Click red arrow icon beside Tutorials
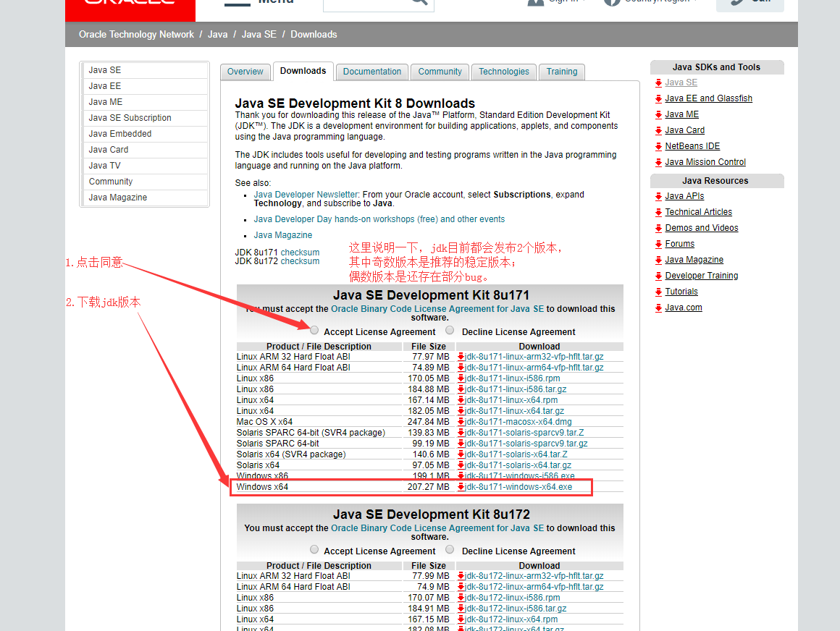 point(658,292)
